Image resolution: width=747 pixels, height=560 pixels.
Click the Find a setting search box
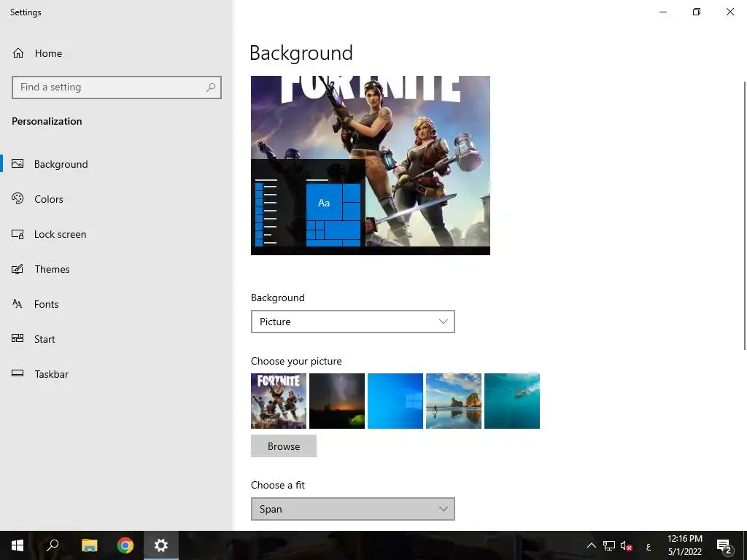pyautogui.click(x=117, y=87)
